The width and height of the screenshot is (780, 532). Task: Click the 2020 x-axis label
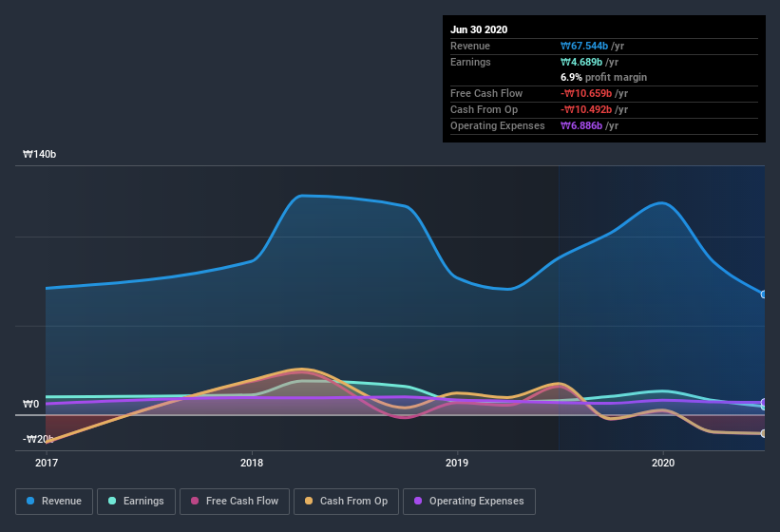(x=663, y=463)
